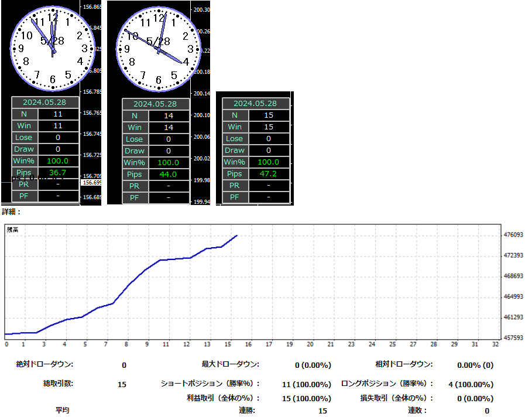Click the 絶対ドローダウン label
Image resolution: width=532 pixels, height=417 pixels.
(x=44, y=364)
